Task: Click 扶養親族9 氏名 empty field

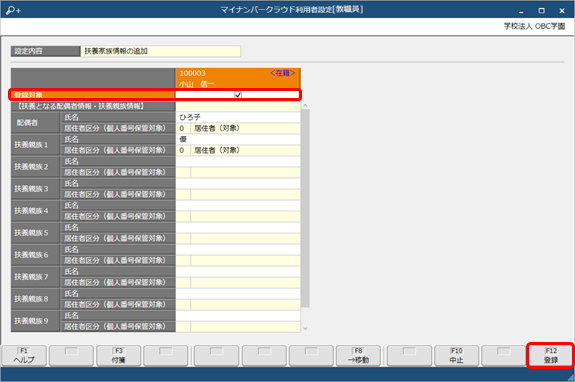Action: click(x=238, y=316)
